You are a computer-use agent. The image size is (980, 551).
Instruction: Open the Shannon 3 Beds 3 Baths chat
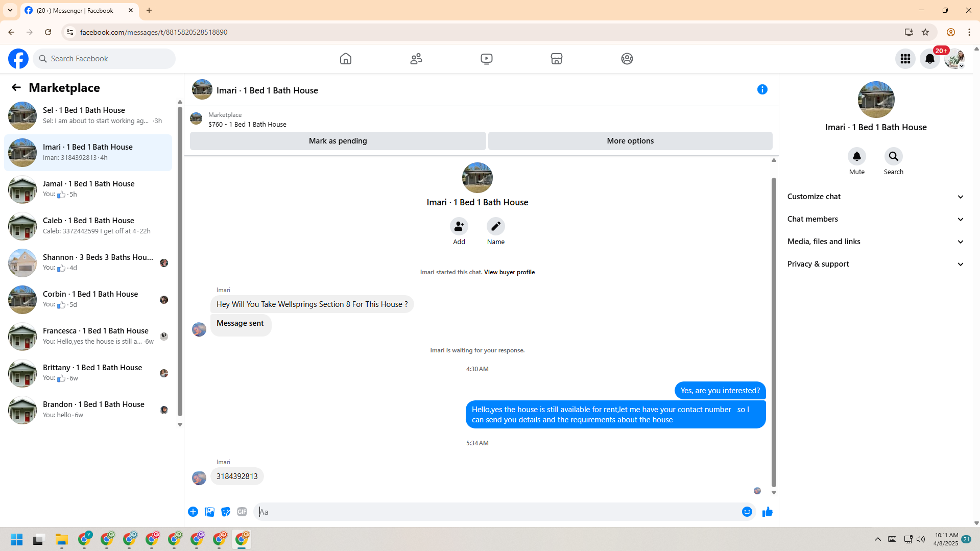[88, 263]
